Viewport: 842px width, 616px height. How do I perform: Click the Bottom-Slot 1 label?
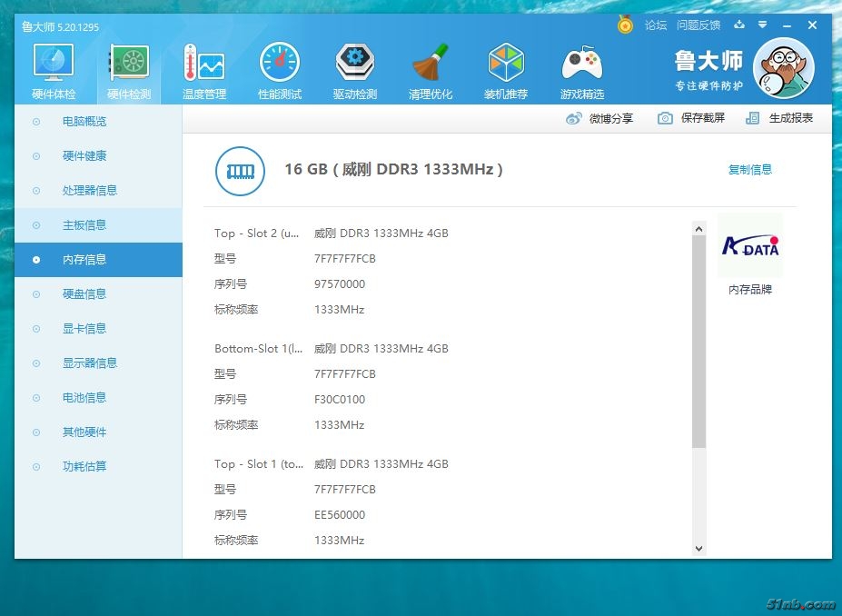point(258,349)
